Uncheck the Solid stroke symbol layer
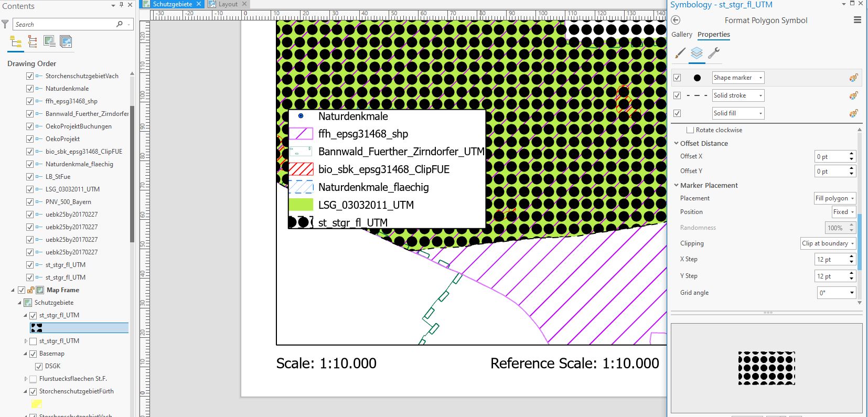This screenshot has width=868, height=417. tap(677, 95)
